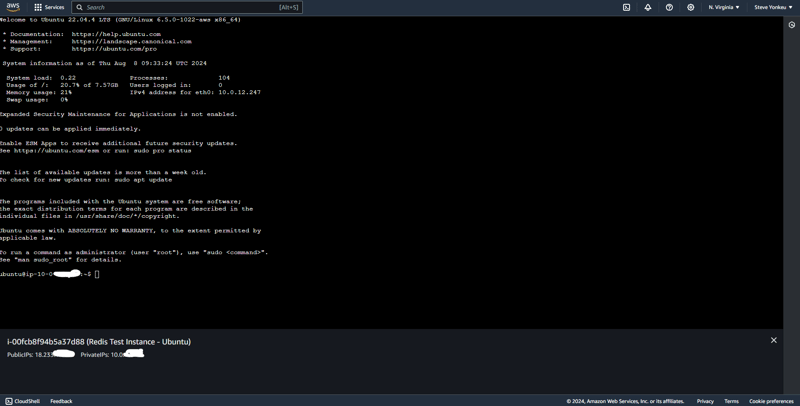
Task: Close the instance details panel
Action: pos(773,340)
